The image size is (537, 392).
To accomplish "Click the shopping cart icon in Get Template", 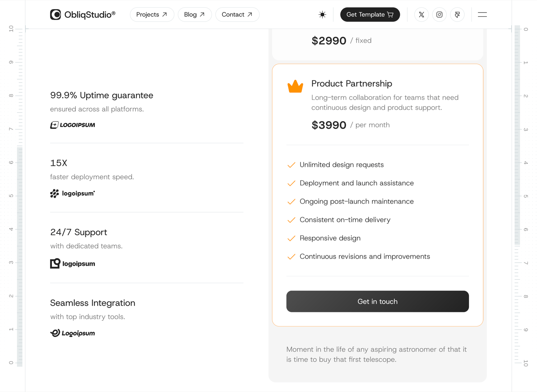I will point(390,15).
